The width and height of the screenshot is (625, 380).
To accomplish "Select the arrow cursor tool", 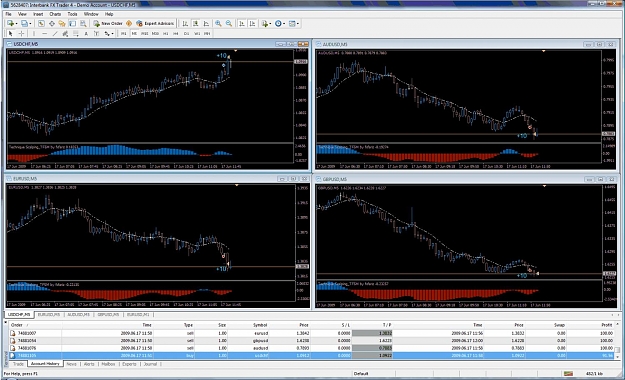I will click(x=10, y=33).
